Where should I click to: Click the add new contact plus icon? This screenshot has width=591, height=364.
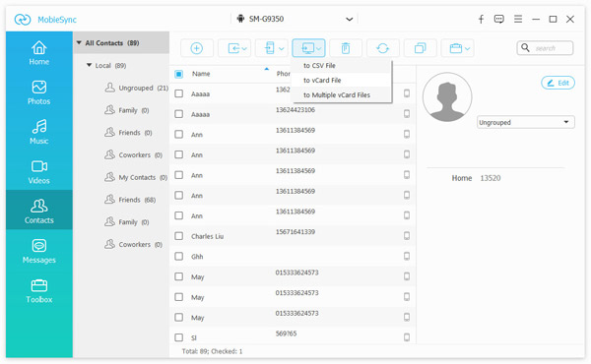click(197, 48)
